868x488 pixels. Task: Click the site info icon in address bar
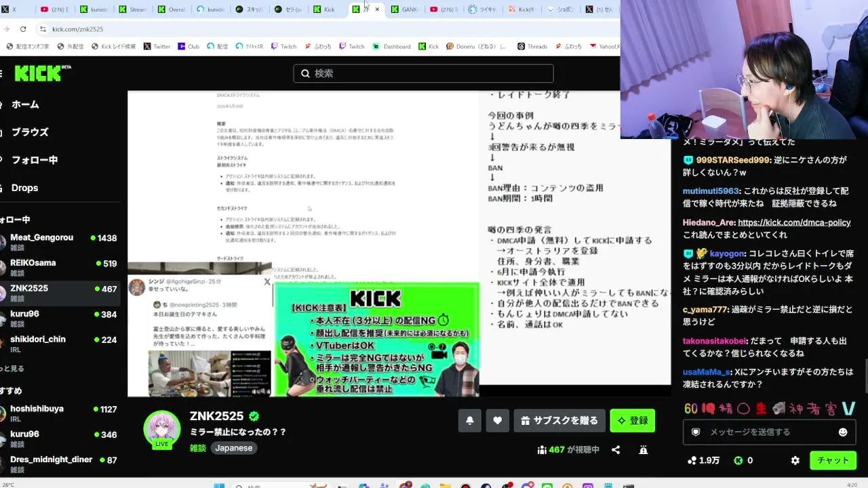[43, 29]
